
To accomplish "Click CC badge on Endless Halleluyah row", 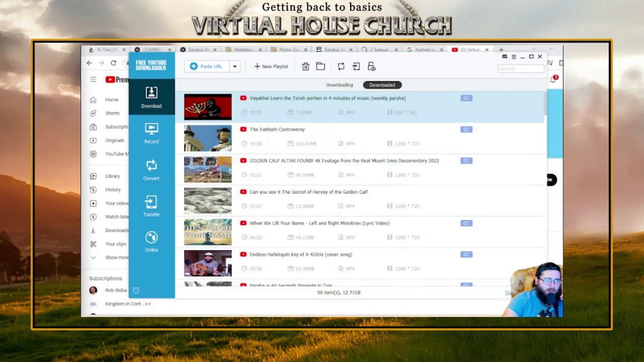I will pos(466,254).
